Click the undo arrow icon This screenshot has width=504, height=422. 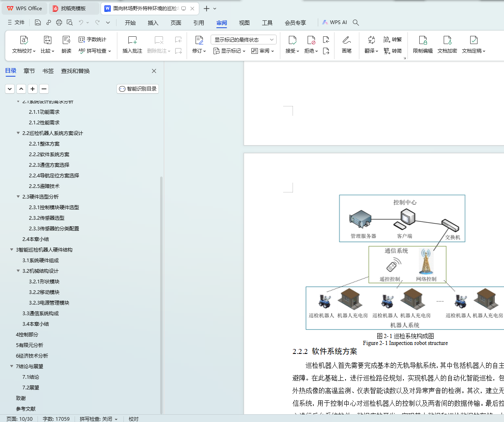pyautogui.click(x=81, y=22)
